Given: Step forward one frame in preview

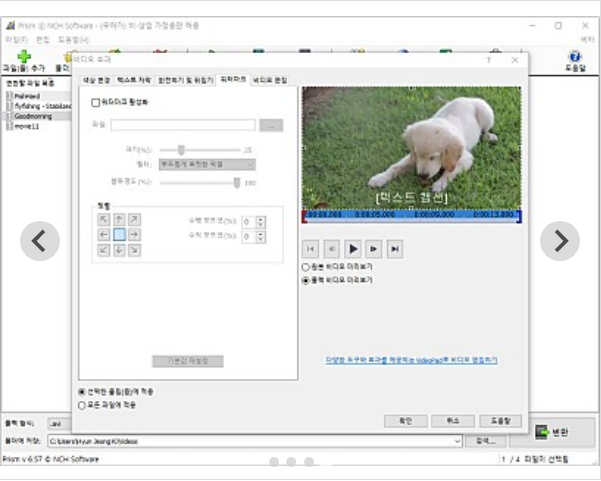Looking at the screenshot, I should point(374,249).
